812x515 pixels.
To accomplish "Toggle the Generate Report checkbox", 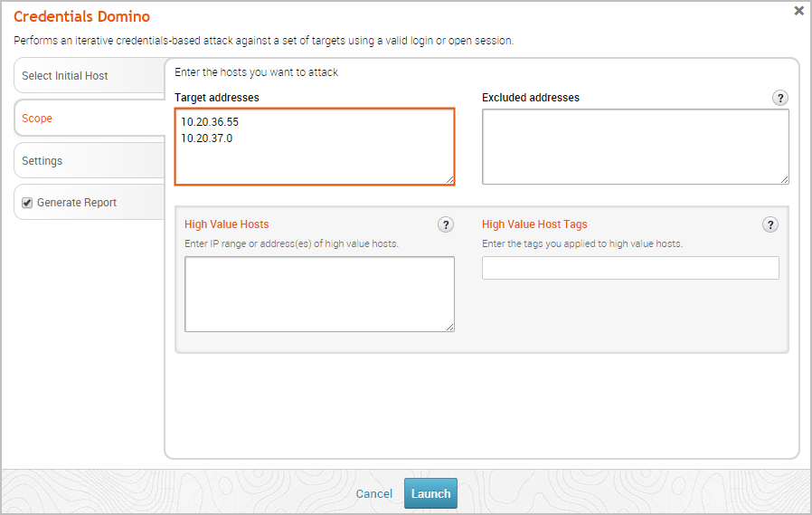I will (27, 203).
